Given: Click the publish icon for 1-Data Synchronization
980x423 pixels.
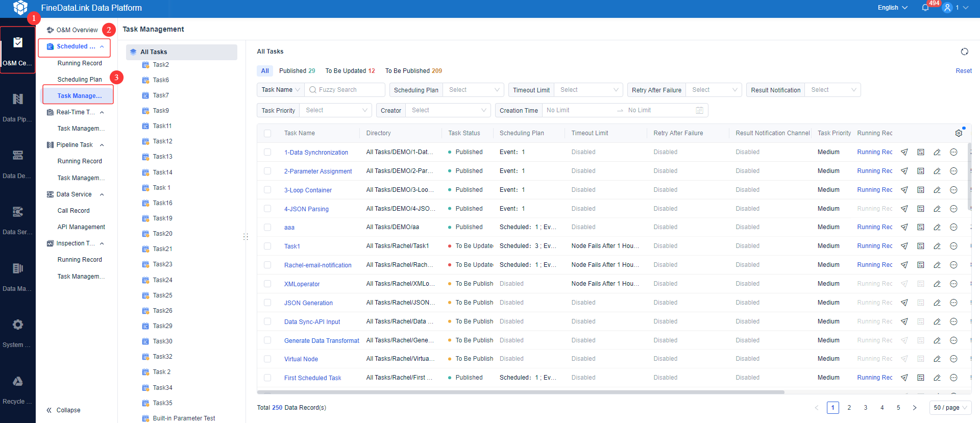Looking at the screenshot, I should (x=904, y=152).
